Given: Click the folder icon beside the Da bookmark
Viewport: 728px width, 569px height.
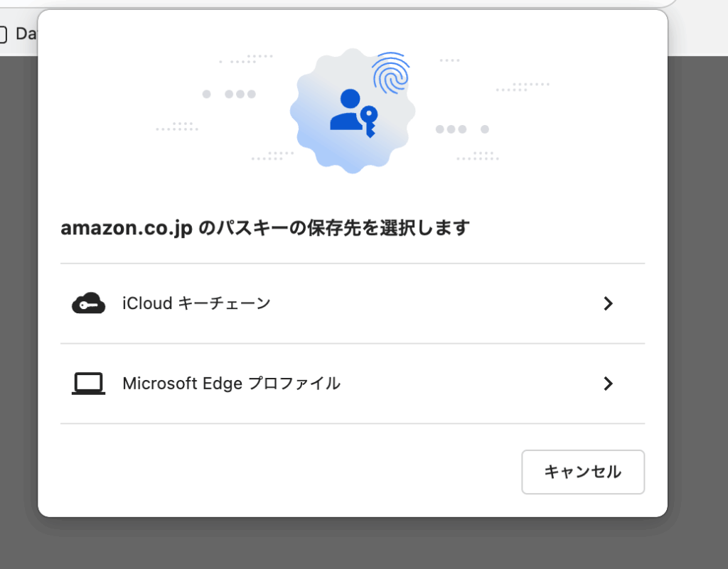Looking at the screenshot, I should [x=3, y=33].
